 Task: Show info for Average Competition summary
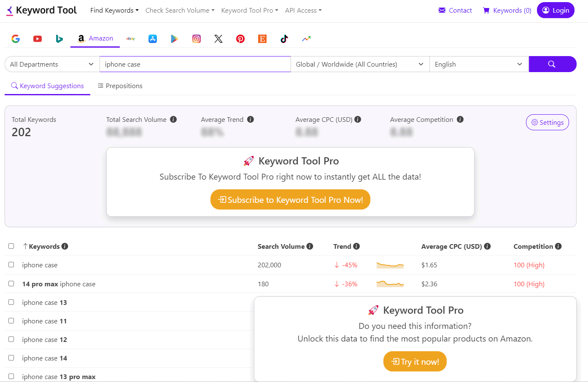pyautogui.click(x=460, y=119)
